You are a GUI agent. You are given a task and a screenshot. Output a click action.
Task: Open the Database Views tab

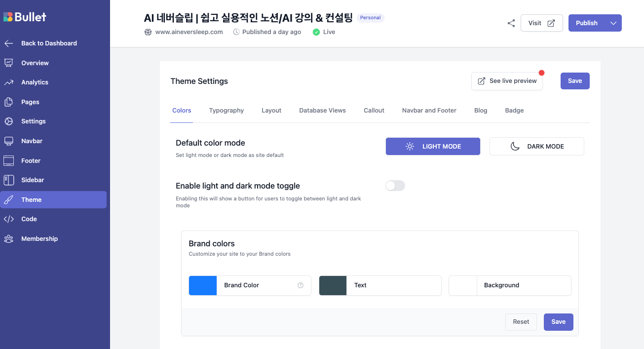coord(322,111)
